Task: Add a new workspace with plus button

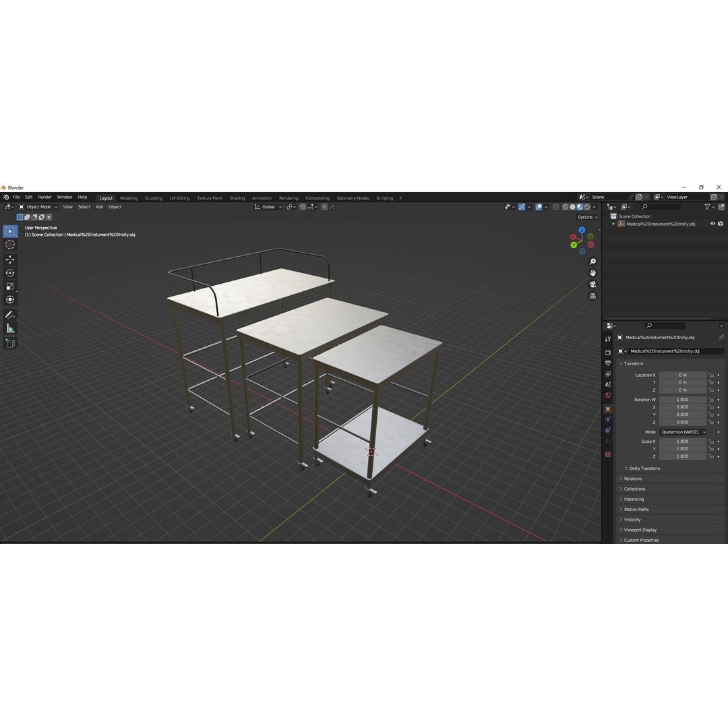Action: [x=400, y=198]
